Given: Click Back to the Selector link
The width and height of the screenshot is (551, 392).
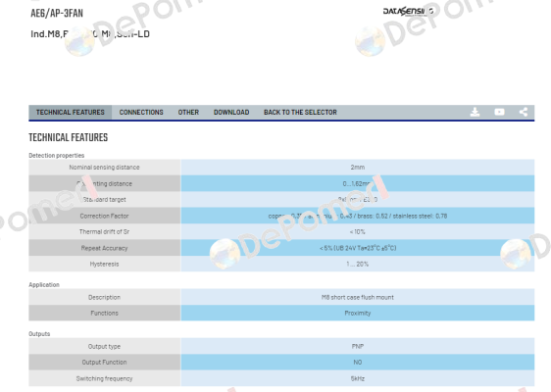Looking at the screenshot, I should click(300, 113).
